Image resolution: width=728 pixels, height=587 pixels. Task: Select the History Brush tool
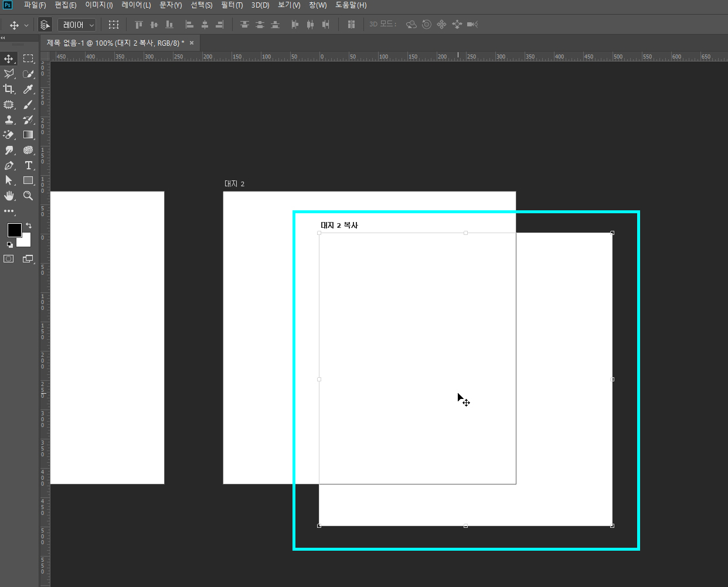(x=28, y=120)
